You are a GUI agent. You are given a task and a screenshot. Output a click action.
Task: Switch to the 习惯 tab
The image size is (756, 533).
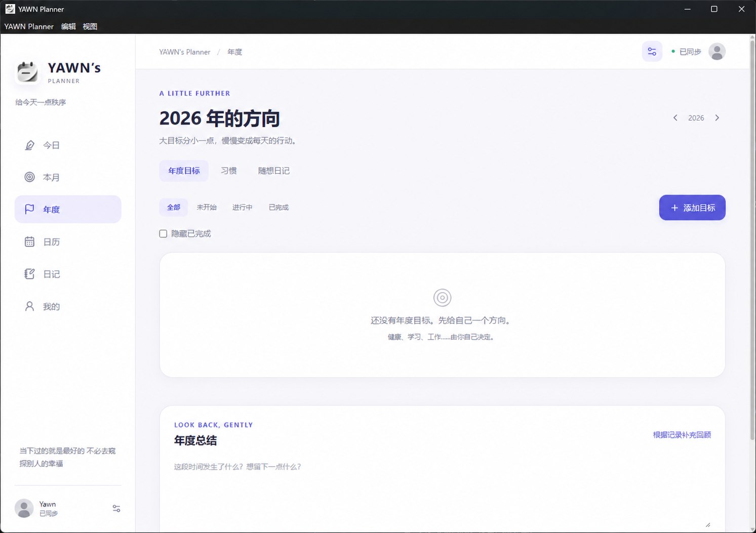click(x=229, y=171)
